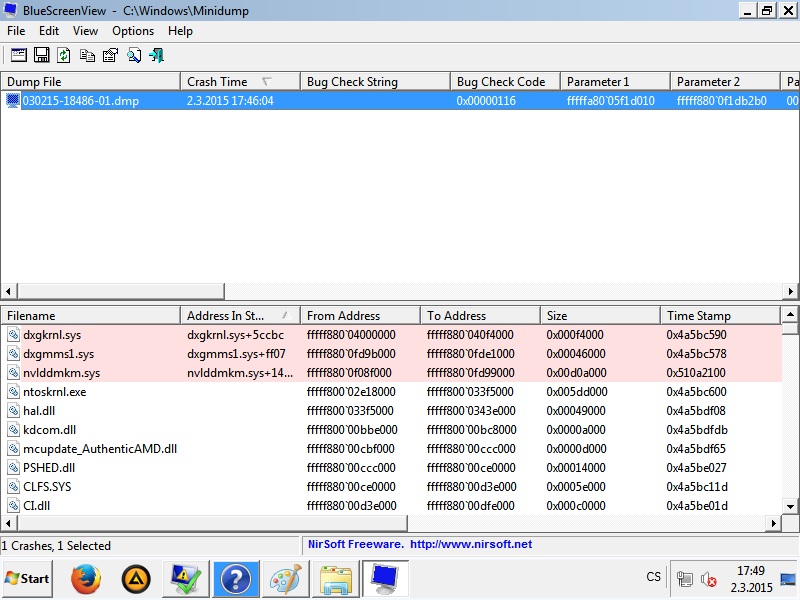Sort by Parameter 1 column header
The height and width of the screenshot is (600, 800).
click(x=615, y=82)
